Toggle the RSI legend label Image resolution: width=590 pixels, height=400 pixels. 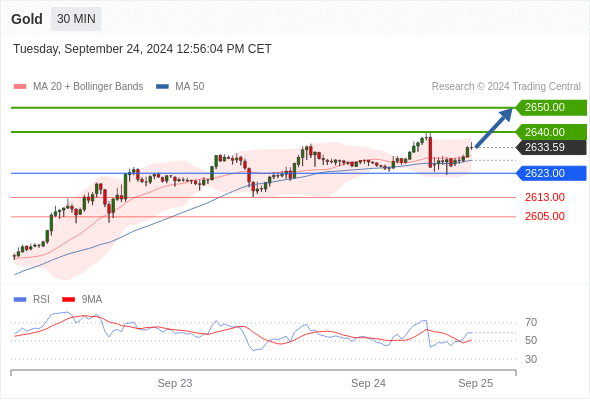click(x=41, y=300)
